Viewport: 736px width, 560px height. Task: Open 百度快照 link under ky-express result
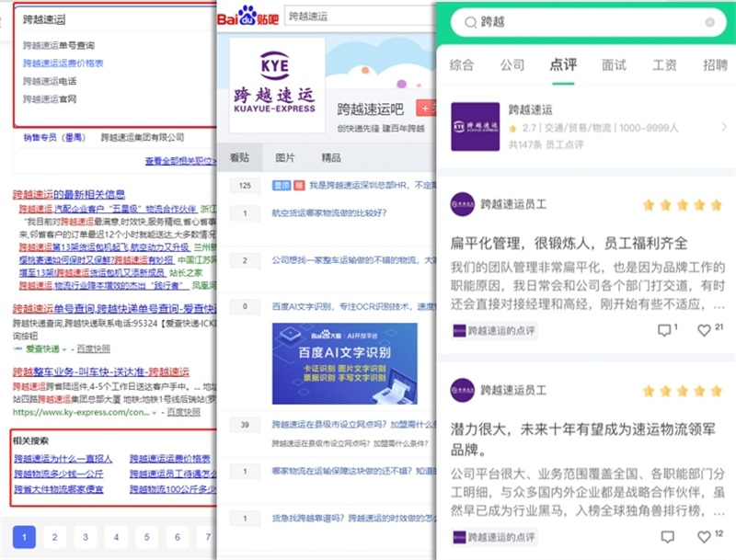tap(183, 412)
